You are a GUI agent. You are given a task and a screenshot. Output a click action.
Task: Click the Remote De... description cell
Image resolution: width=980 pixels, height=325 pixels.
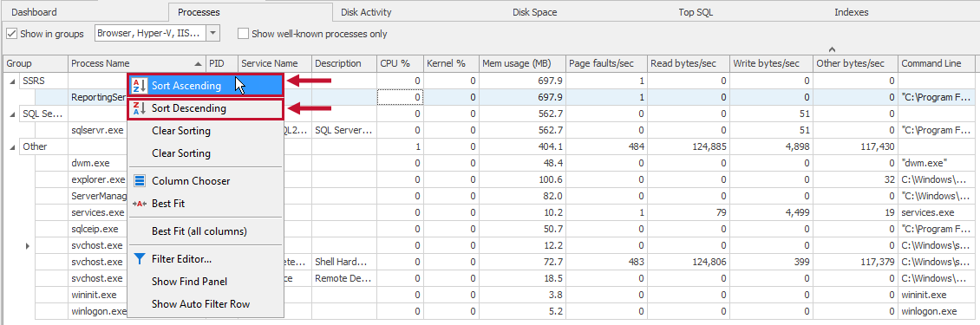pos(343,278)
